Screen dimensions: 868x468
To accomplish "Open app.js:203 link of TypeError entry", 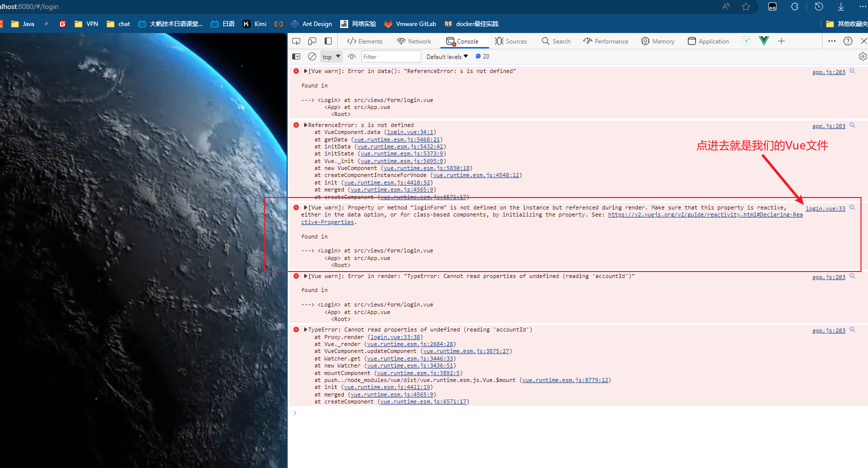I will click(x=828, y=330).
